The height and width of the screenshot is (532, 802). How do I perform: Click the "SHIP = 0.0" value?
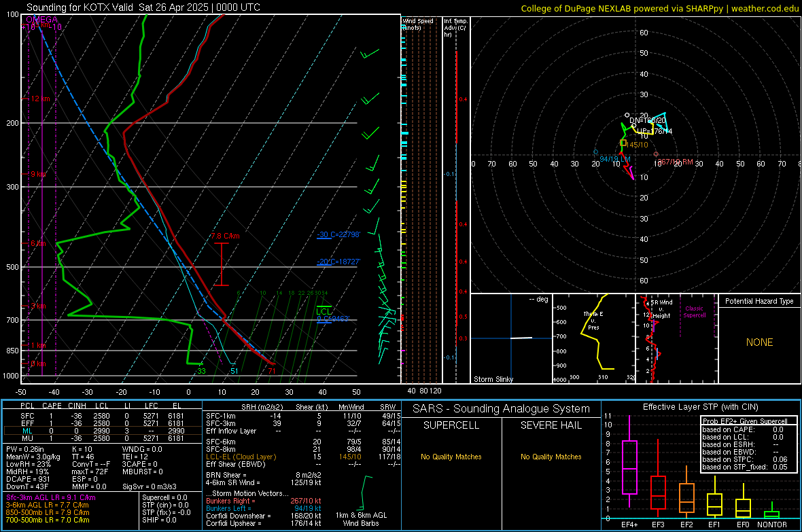159,520
